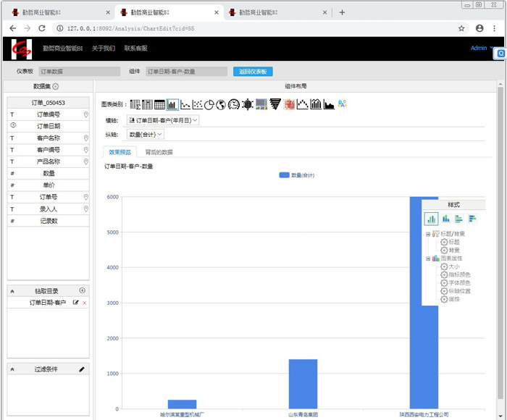The height and width of the screenshot is (420, 507).
Task: Collapse the 标题/背景 tree node
Action: [x=427, y=234]
